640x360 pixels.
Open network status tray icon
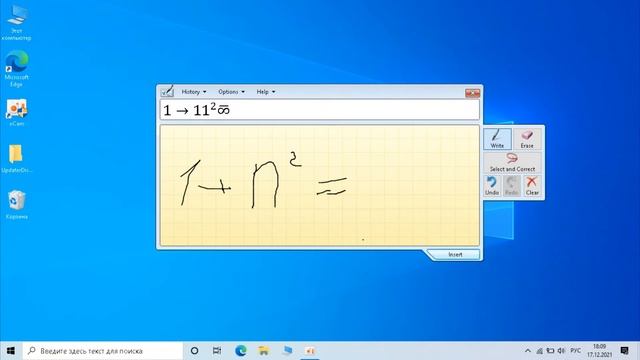539,351
